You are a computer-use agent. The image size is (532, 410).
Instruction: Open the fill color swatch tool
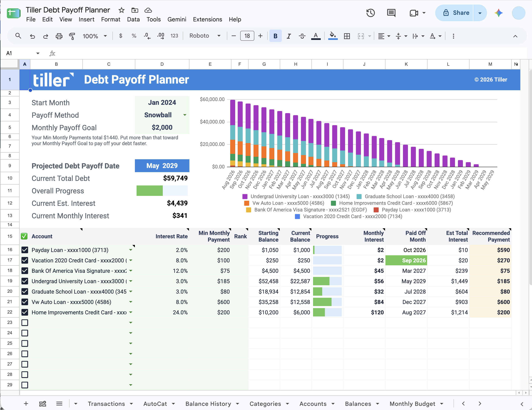pyautogui.click(x=333, y=36)
